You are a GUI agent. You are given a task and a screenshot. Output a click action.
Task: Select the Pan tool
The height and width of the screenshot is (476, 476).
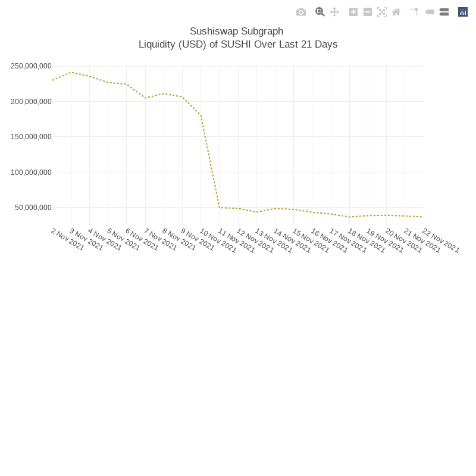coord(334,12)
